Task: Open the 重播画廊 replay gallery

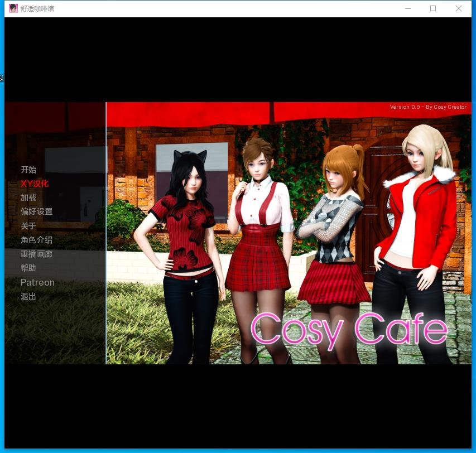Action: tap(36, 254)
